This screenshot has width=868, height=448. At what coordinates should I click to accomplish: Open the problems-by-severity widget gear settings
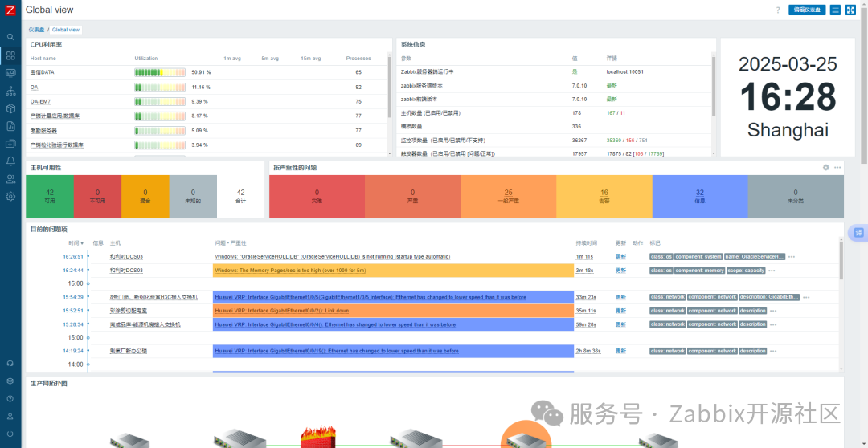tap(826, 167)
